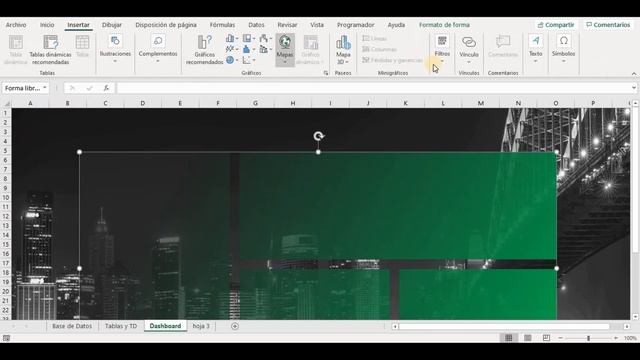Open column chart dropdown arrow
640x360 pixels.
tap(237, 39)
